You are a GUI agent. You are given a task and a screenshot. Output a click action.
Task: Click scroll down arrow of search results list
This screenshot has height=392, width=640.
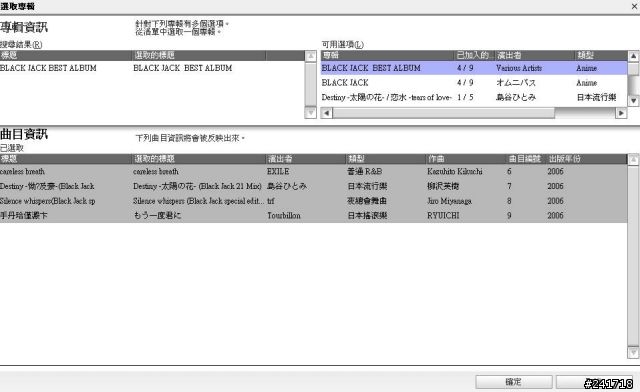point(311,113)
